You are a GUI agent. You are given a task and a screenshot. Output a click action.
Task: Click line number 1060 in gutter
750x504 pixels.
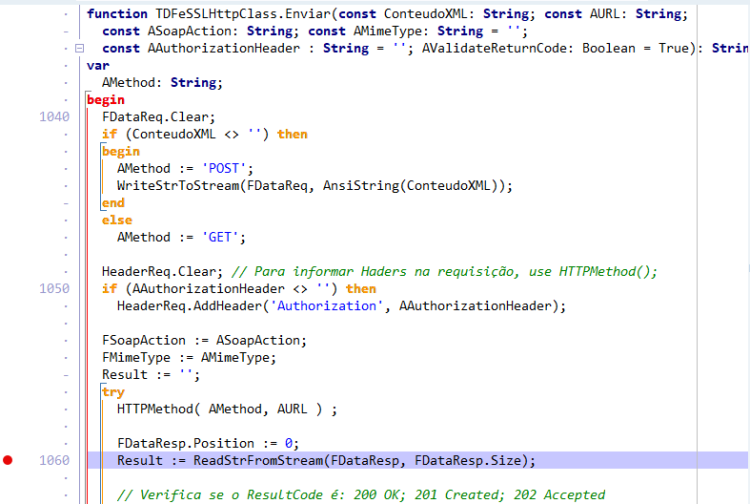pos(54,460)
